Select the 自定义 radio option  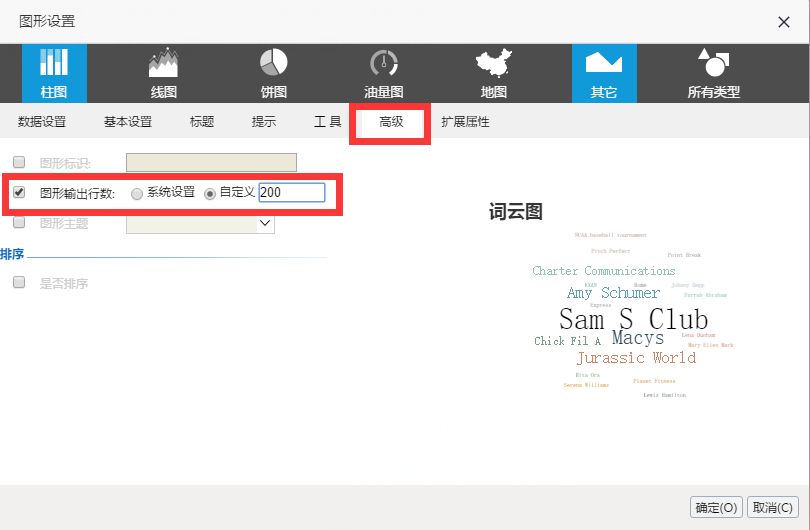point(210,194)
